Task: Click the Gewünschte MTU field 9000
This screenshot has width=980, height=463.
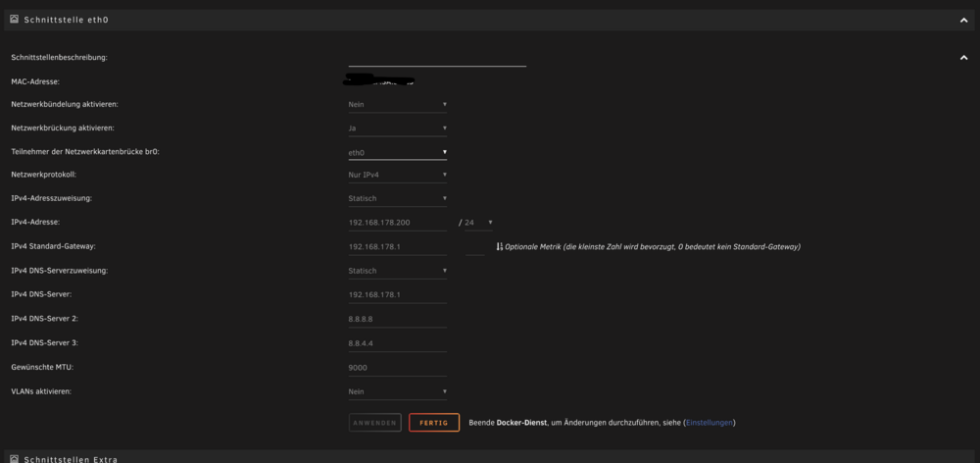Action: click(x=398, y=368)
